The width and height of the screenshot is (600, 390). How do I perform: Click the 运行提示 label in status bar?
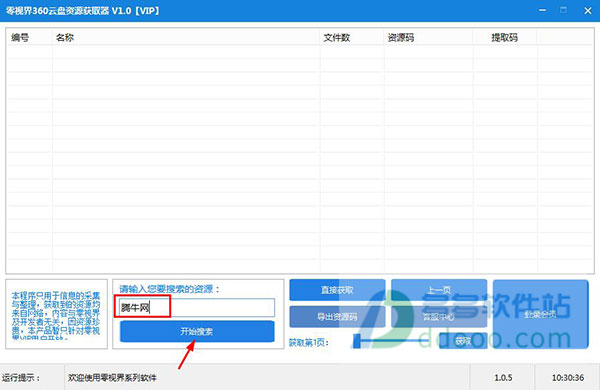point(21,378)
